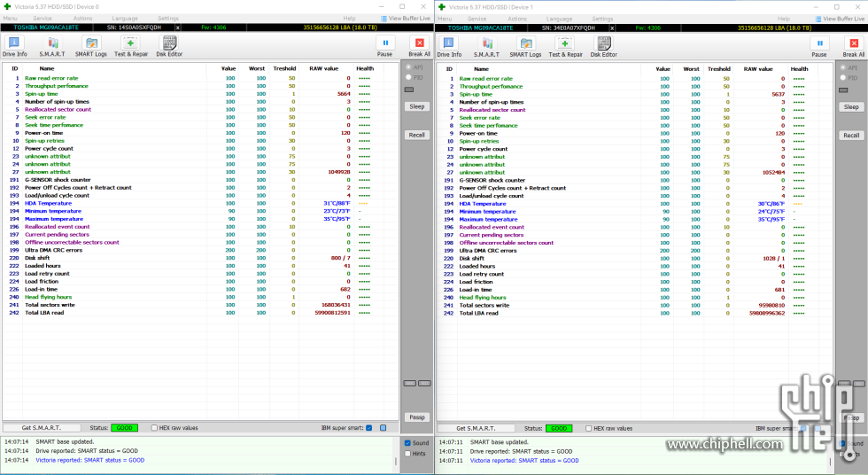Open Menu in Device 0 menu bar
The image size is (868, 475).
pos(10,19)
